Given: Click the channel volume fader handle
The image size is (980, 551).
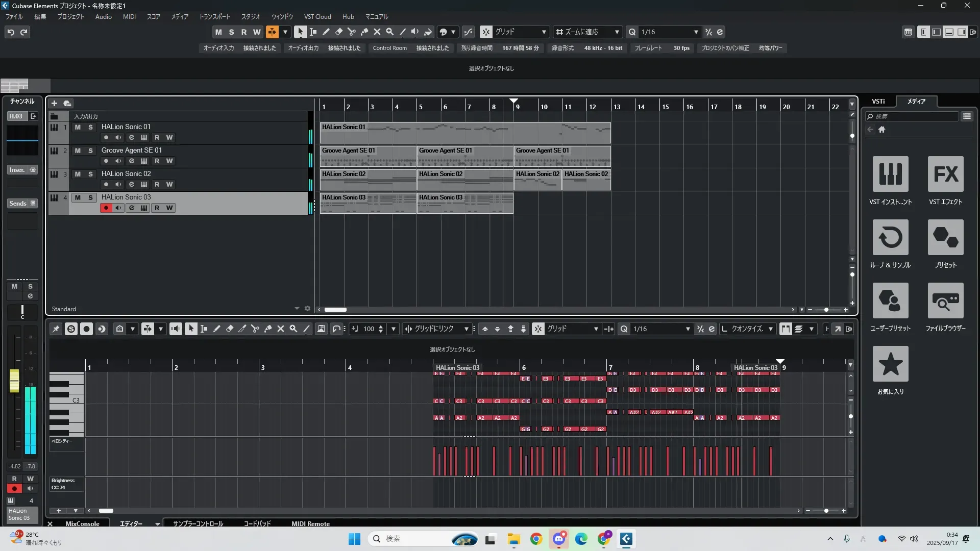Looking at the screenshot, I should [x=14, y=381].
